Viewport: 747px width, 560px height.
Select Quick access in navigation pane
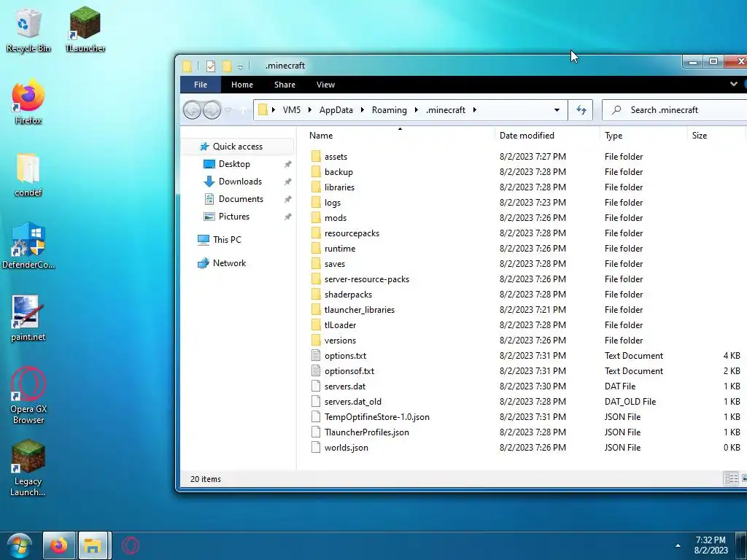coord(238,146)
